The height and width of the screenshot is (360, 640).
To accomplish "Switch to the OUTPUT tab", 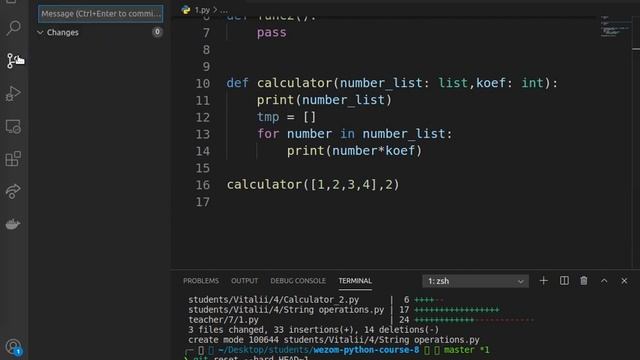I will click(x=244, y=281).
